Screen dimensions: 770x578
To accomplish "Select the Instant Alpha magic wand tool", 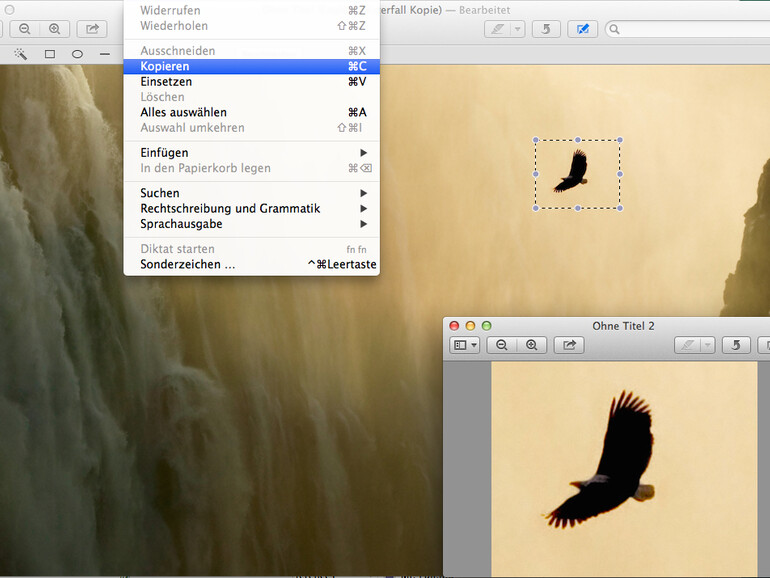I will [20, 53].
